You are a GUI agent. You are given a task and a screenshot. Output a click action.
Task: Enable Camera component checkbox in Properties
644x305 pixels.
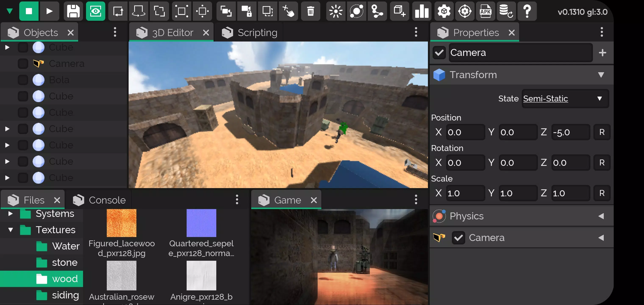pos(459,238)
